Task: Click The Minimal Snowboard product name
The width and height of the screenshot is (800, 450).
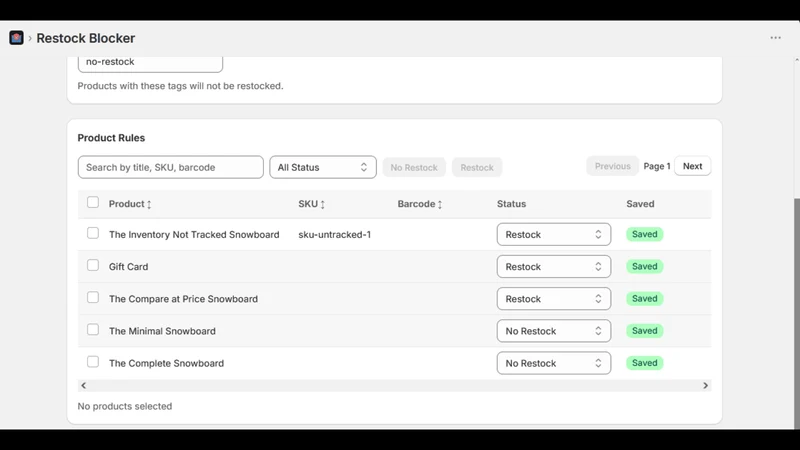Action: pyautogui.click(x=162, y=331)
